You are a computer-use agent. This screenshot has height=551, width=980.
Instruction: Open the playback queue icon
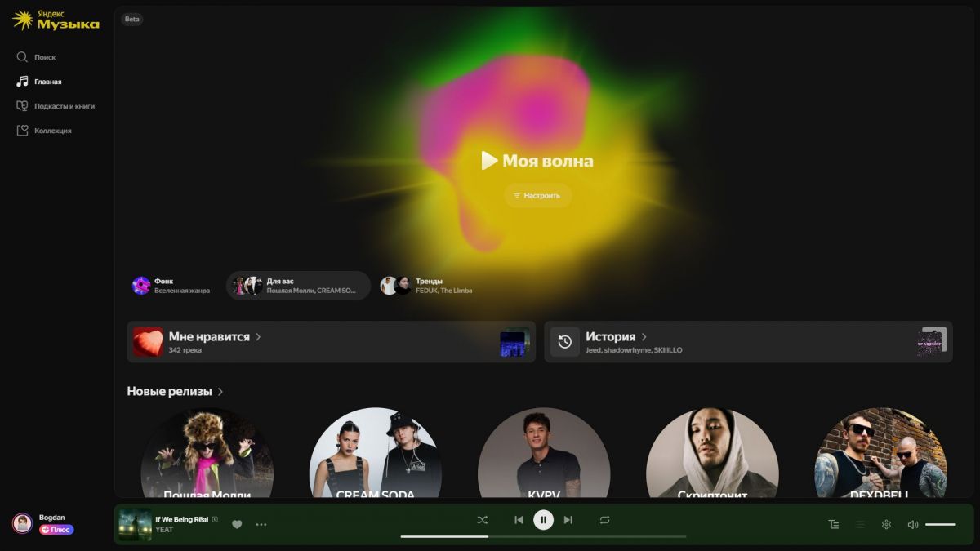pos(860,525)
